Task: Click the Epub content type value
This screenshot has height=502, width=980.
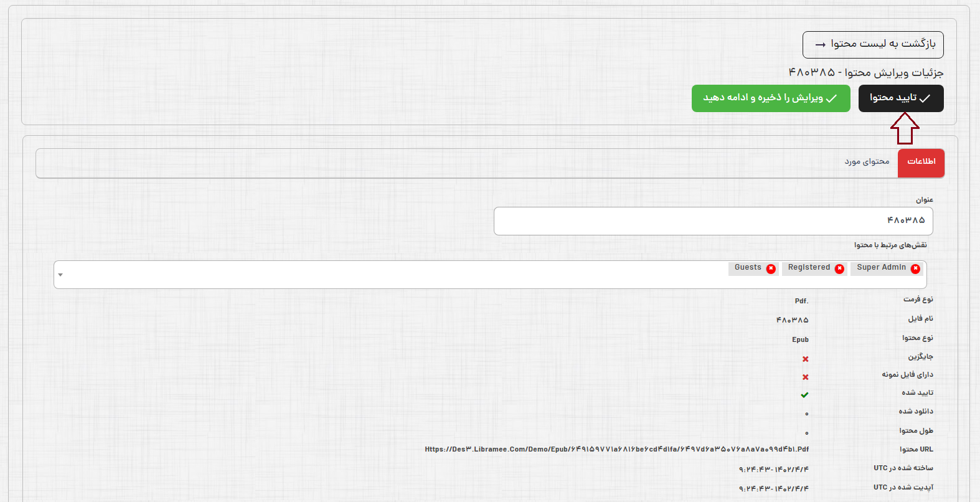Action: coord(800,340)
